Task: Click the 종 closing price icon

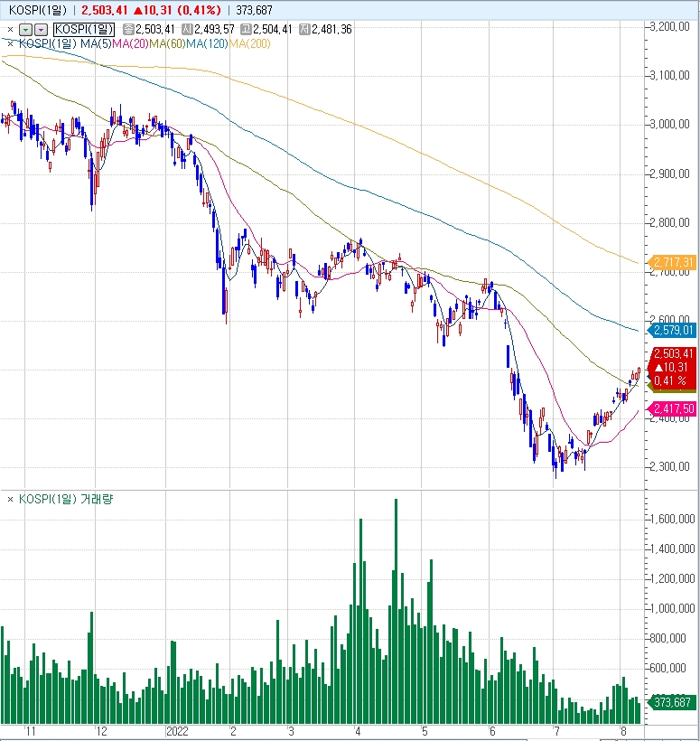Action: (128, 29)
